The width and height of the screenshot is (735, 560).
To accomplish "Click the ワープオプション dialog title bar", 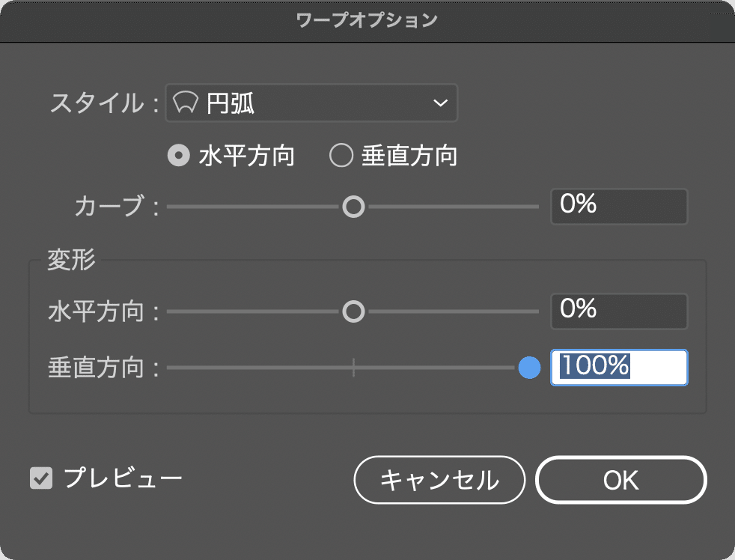I will click(367, 21).
